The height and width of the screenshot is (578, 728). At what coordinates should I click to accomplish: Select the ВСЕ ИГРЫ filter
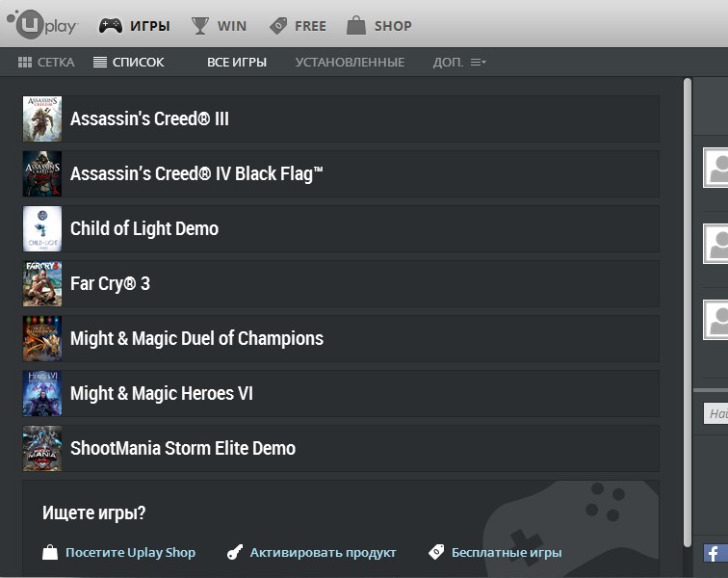(x=237, y=63)
